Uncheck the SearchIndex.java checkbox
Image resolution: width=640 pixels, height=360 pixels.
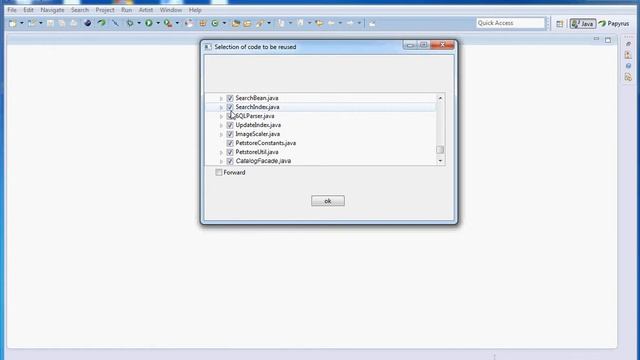click(230, 107)
